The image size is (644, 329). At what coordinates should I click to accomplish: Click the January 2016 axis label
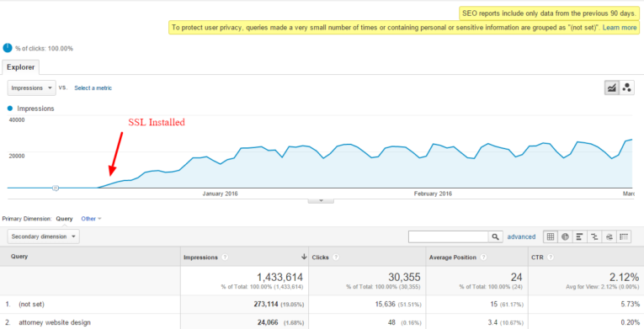(221, 194)
